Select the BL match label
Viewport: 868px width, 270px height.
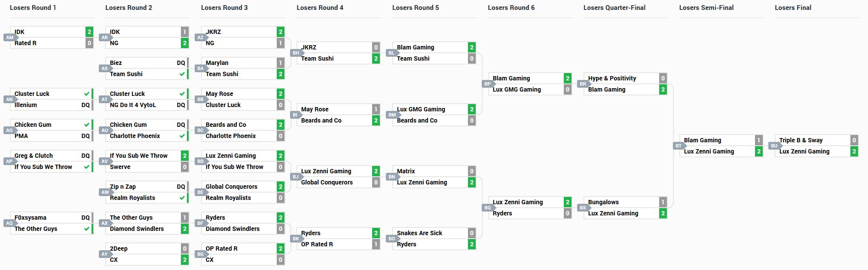pyautogui.click(x=391, y=53)
